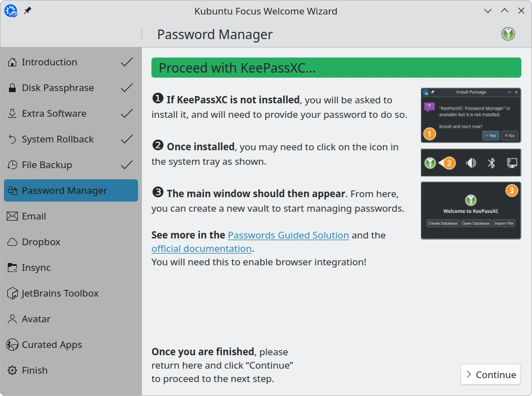Toggle the pin window icon in title bar

tap(27, 11)
